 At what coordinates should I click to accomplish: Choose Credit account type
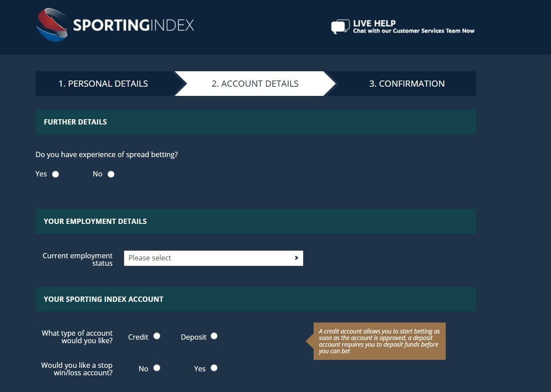(x=157, y=336)
